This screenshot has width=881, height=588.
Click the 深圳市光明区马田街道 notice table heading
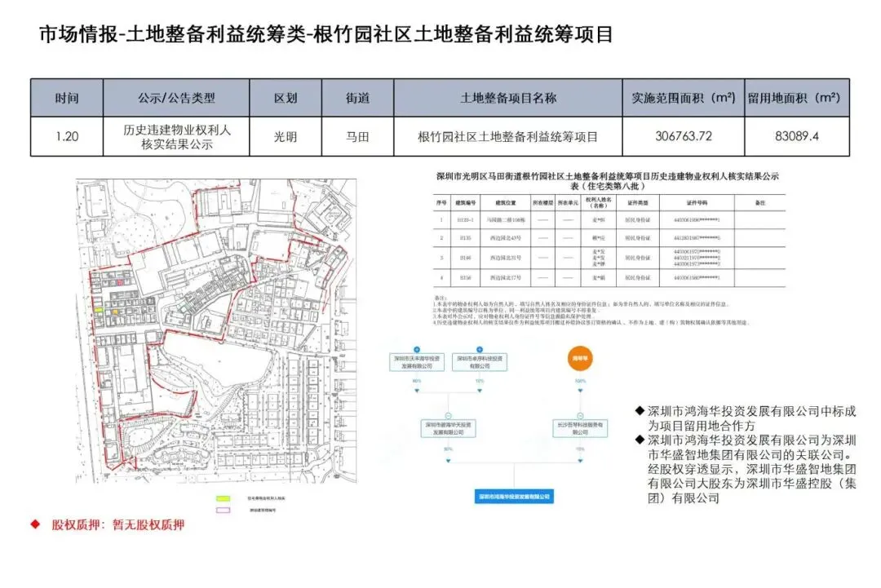click(x=608, y=181)
